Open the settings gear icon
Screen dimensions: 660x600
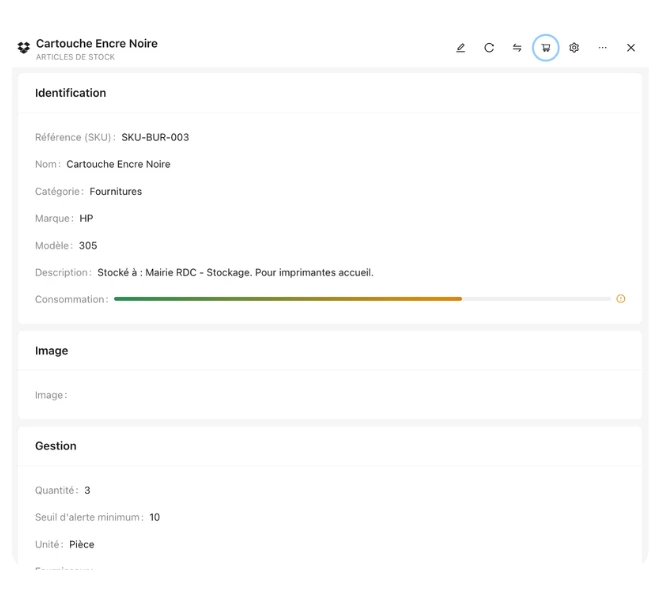point(574,48)
